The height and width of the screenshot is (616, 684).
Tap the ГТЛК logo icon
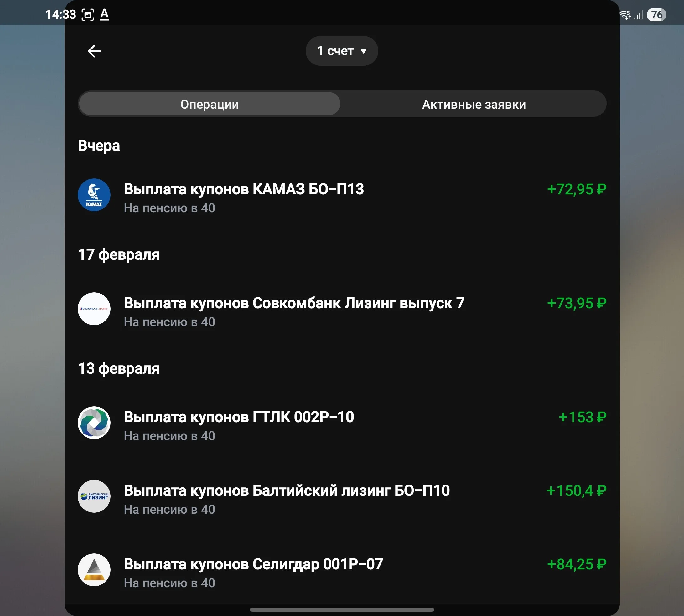pos(94,423)
